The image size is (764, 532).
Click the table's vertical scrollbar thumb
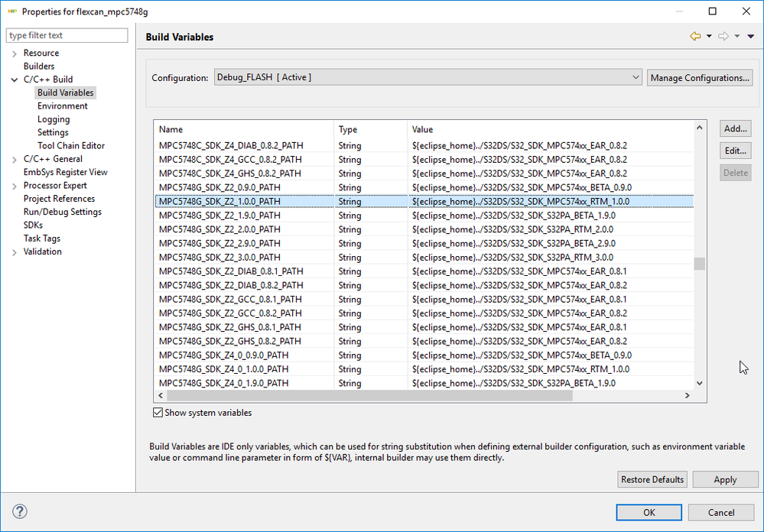tap(699, 264)
